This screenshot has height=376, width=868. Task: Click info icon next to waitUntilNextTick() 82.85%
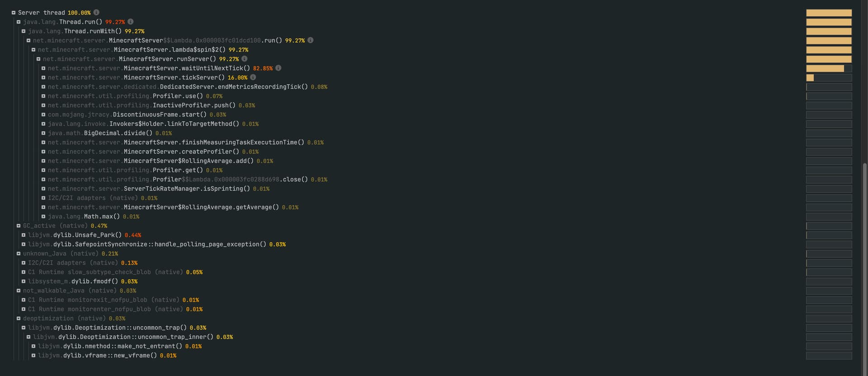pos(278,68)
